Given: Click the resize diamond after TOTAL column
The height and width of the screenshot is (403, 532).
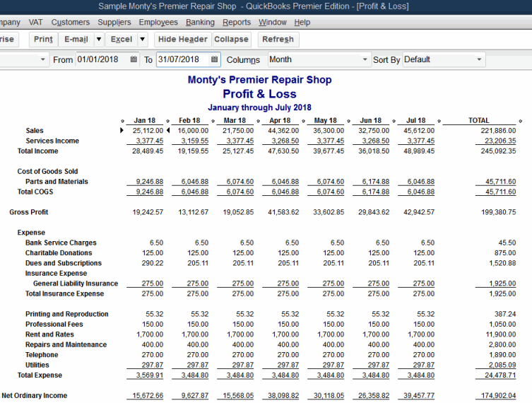Looking at the screenshot, I should point(521,121).
